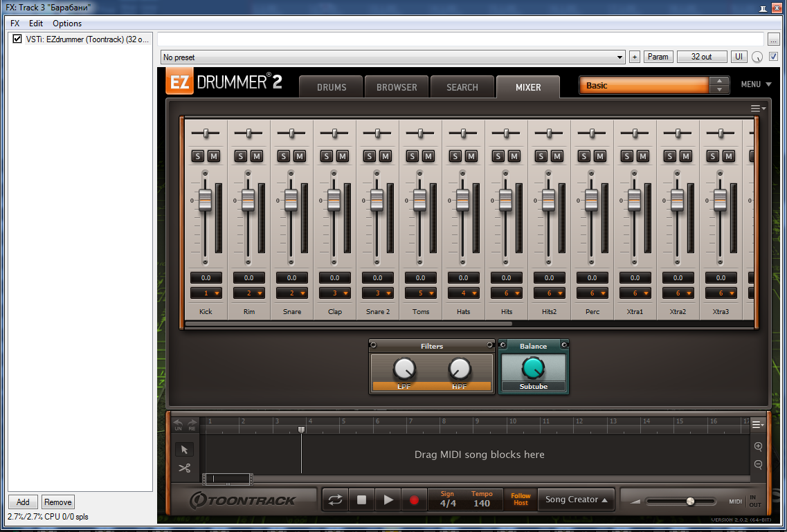The image size is (787, 532).
Task: Open the FX menu
Action: tap(15, 23)
